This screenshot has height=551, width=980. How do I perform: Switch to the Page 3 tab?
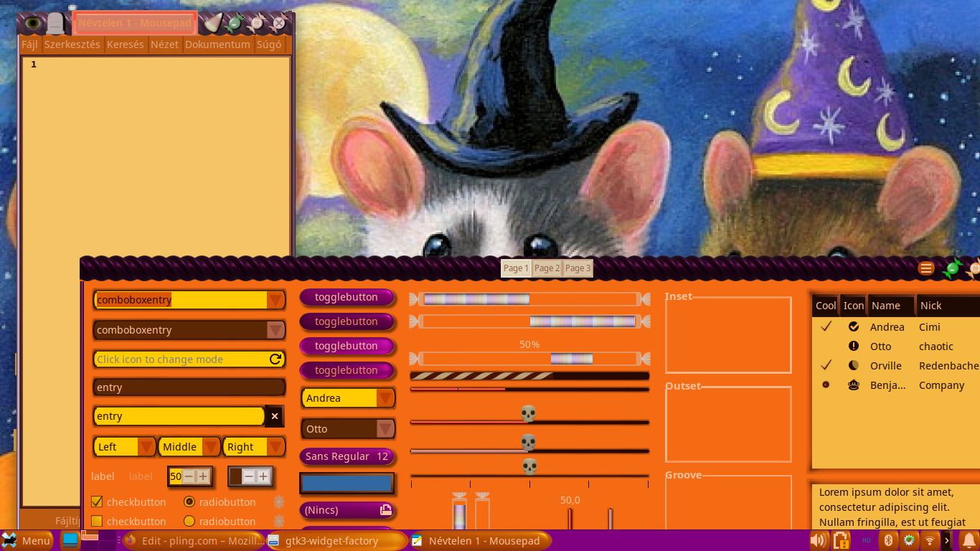[578, 268]
